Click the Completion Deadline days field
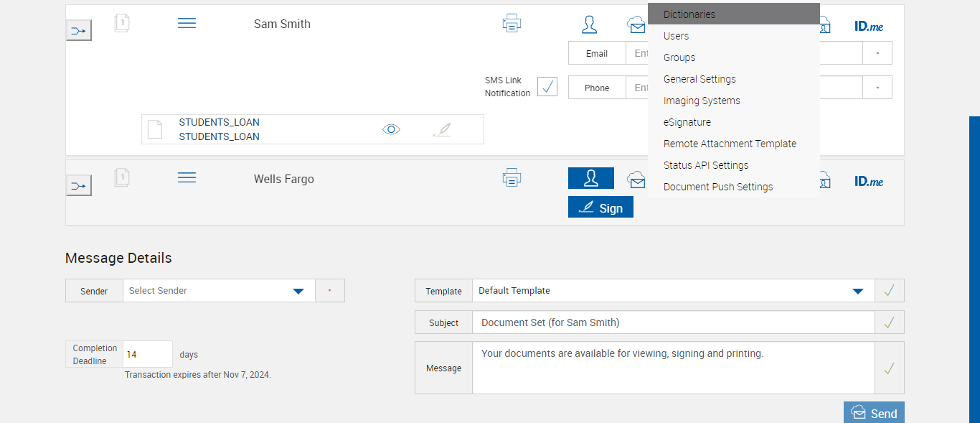The height and width of the screenshot is (423, 980). (x=147, y=354)
